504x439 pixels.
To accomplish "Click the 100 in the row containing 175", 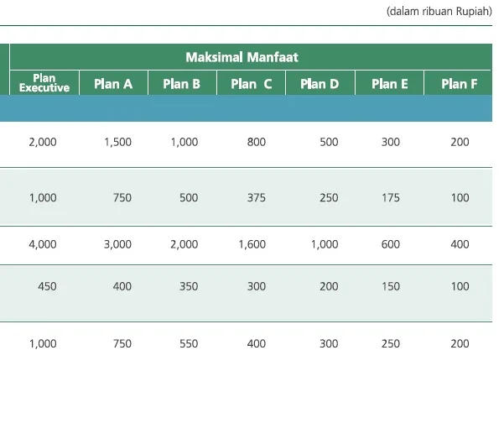I will coord(460,197).
